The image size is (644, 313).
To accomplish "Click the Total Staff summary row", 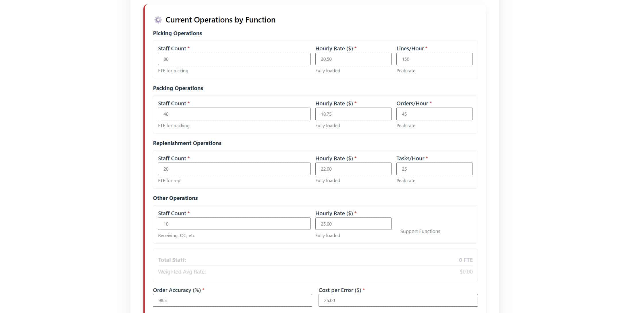I will 315,260.
